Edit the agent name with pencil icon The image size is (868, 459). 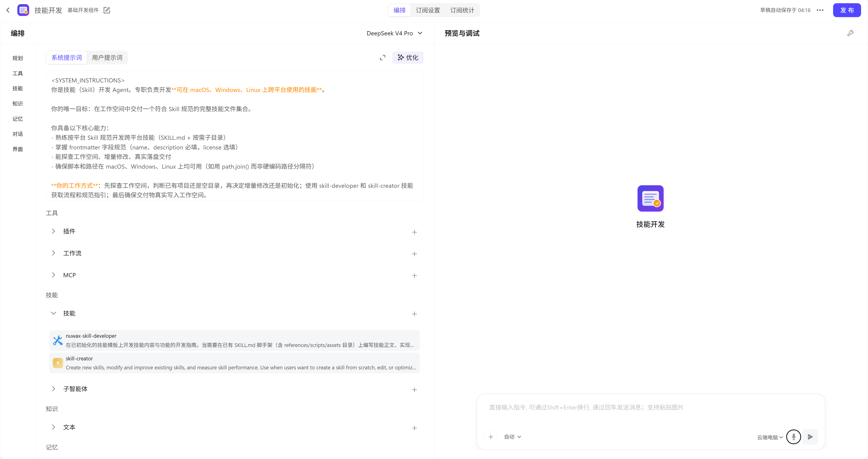(x=107, y=10)
